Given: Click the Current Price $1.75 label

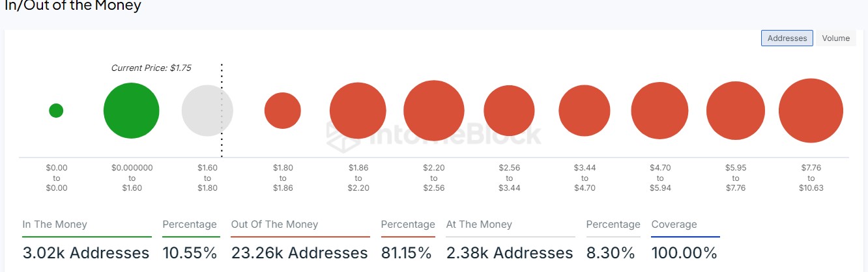Looking at the screenshot, I should [151, 68].
